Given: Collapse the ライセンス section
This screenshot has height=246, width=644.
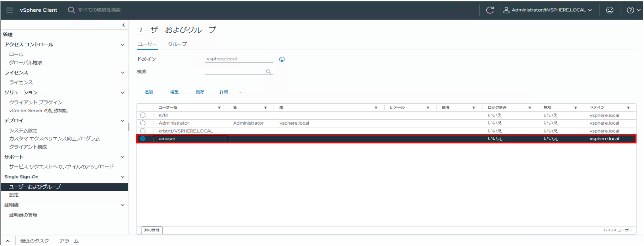Looking at the screenshot, I should point(123,73).
